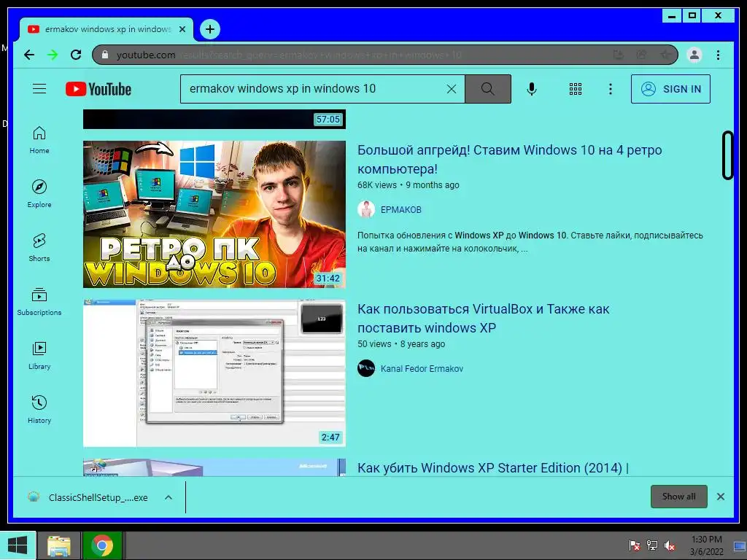Screen dimensions: 747x560
Task: Open Library in sidebar
Action: tap(39, 356)
